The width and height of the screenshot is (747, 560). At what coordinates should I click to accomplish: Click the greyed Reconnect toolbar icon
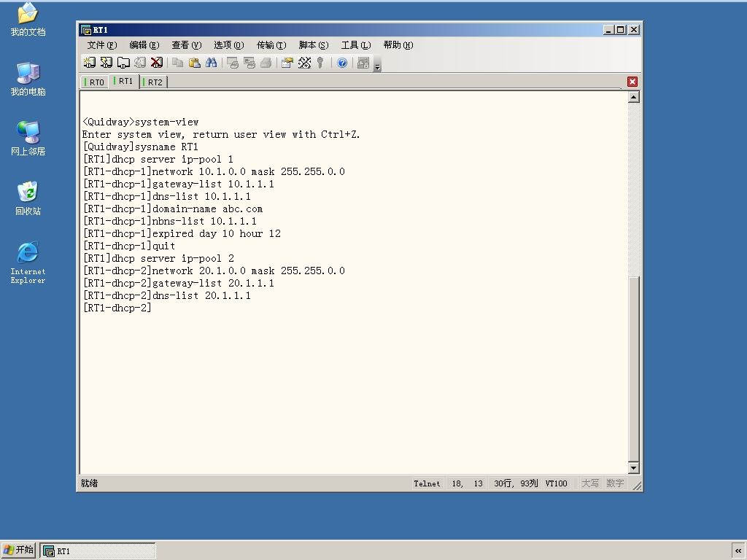click(x=140, y=63)
